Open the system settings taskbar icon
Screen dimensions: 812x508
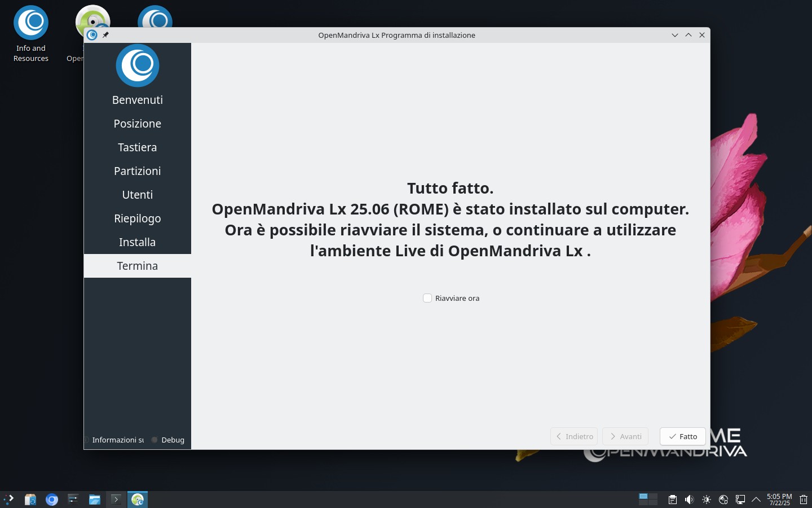point(73,500)
